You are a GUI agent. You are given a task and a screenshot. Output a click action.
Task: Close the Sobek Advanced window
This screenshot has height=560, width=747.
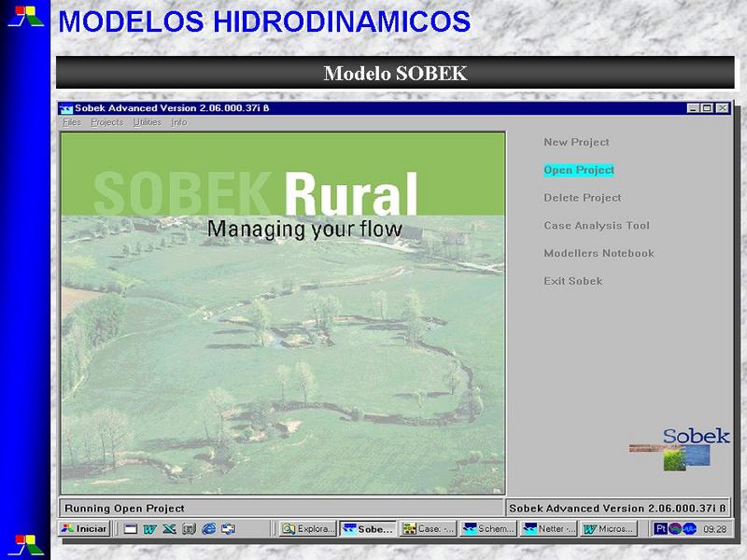[723, 108]
